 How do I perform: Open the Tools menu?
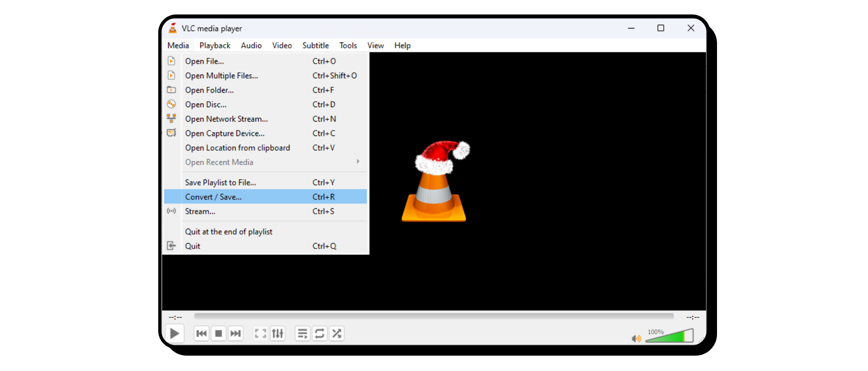(348, 45)
